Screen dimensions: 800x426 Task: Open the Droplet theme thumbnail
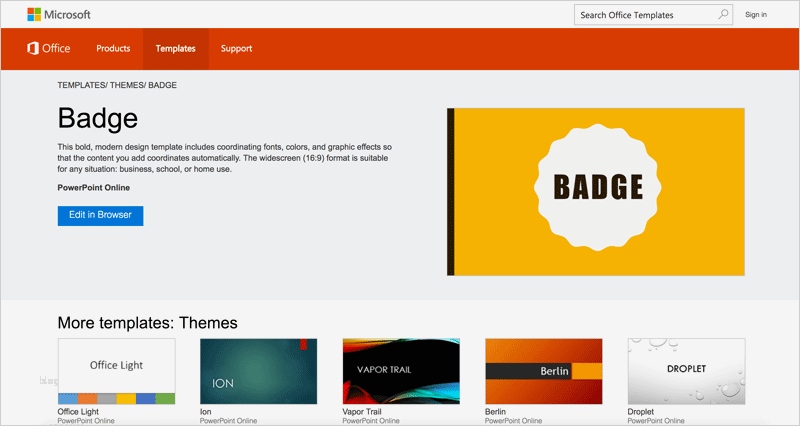[x=686, y=371]
